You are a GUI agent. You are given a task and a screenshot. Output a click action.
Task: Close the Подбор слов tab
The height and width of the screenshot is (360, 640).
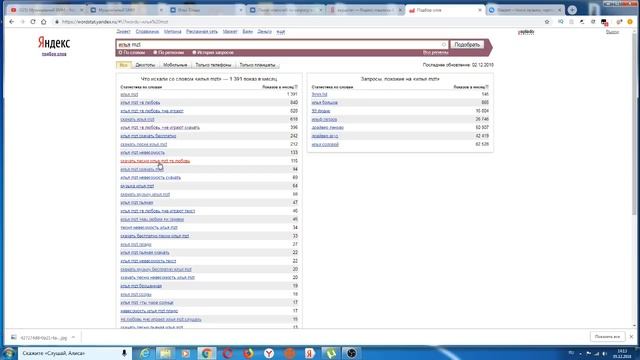coord(480,10)
